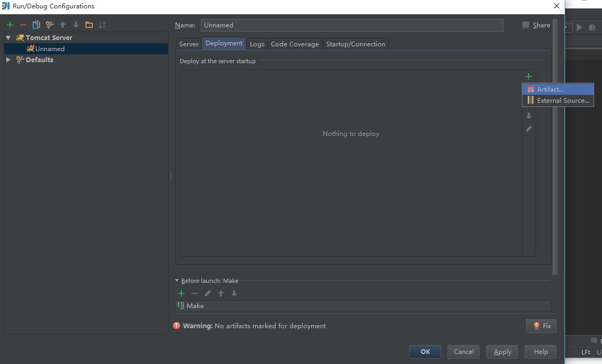Click the Help button
This screenshot has height=364, width=602.
[x=540, y=352]
